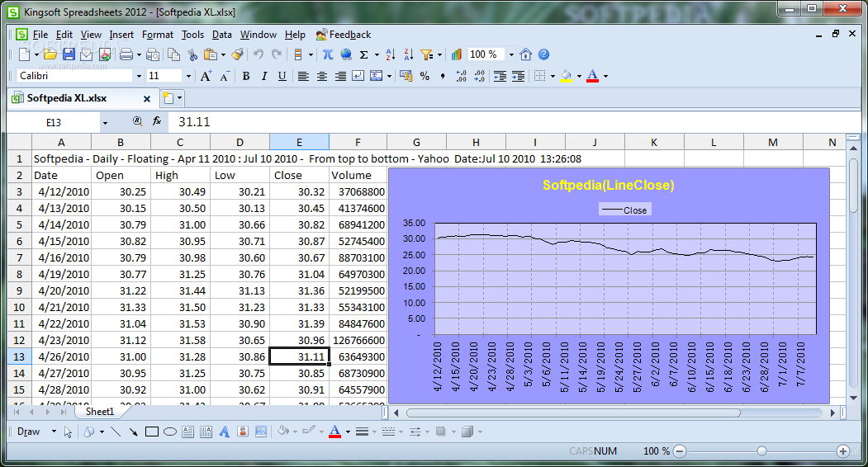
Task: Sort descending Z to A
Action: [x=409, y=54]
